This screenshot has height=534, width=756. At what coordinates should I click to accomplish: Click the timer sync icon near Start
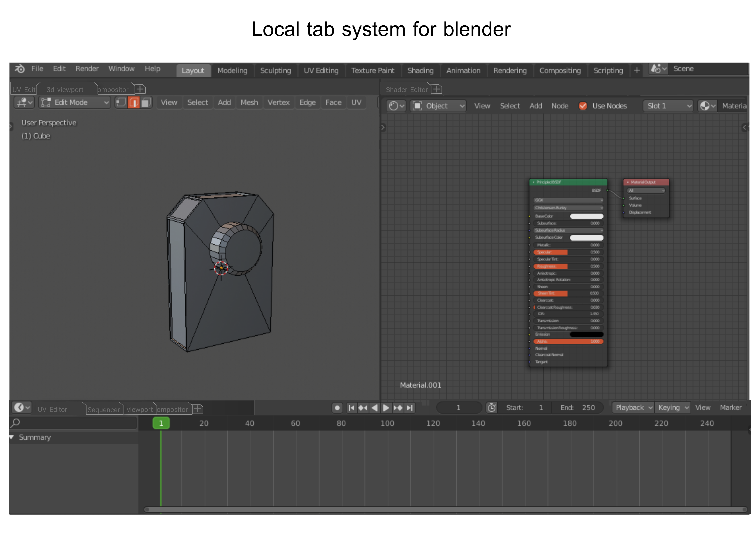(x=492, y=408)
